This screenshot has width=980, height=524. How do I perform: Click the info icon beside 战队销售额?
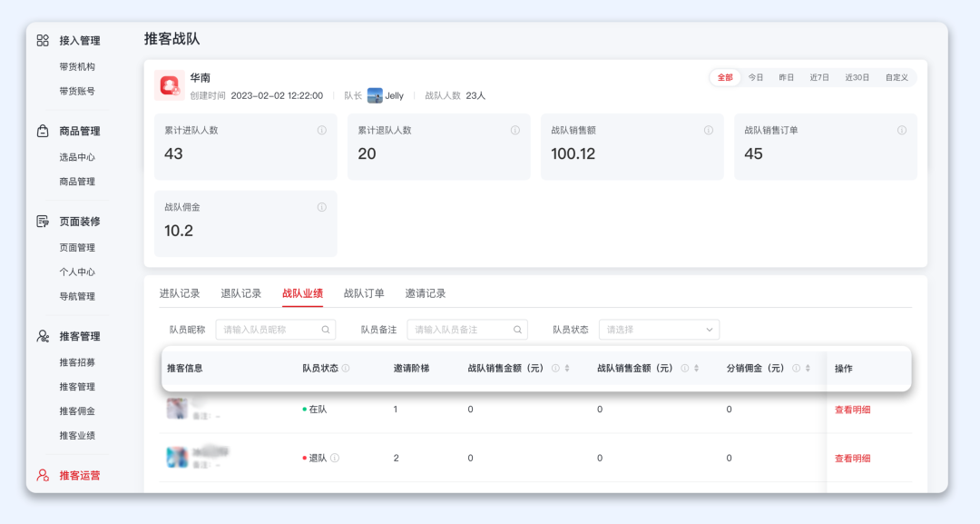[710, 128]
